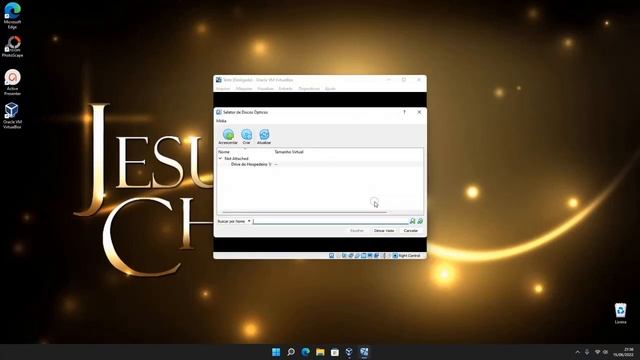Open Active Presenter desktop shortcut
This screenshot has height=360, width=640.
(x=12, y=82)
